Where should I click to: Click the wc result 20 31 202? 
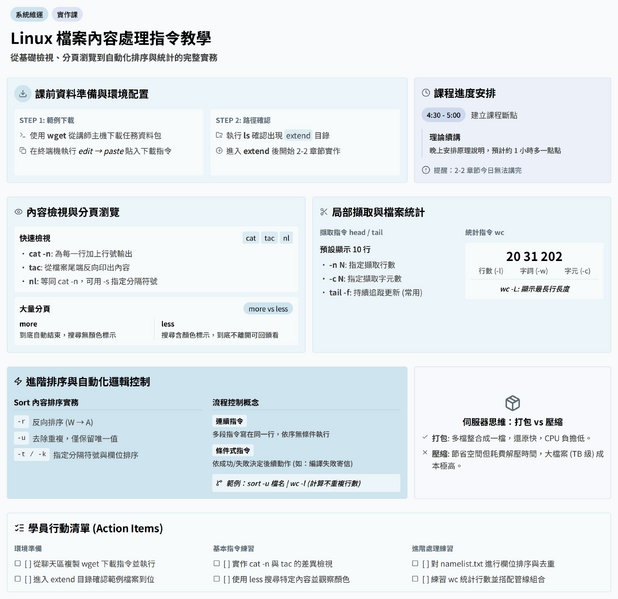pos(534,257)
